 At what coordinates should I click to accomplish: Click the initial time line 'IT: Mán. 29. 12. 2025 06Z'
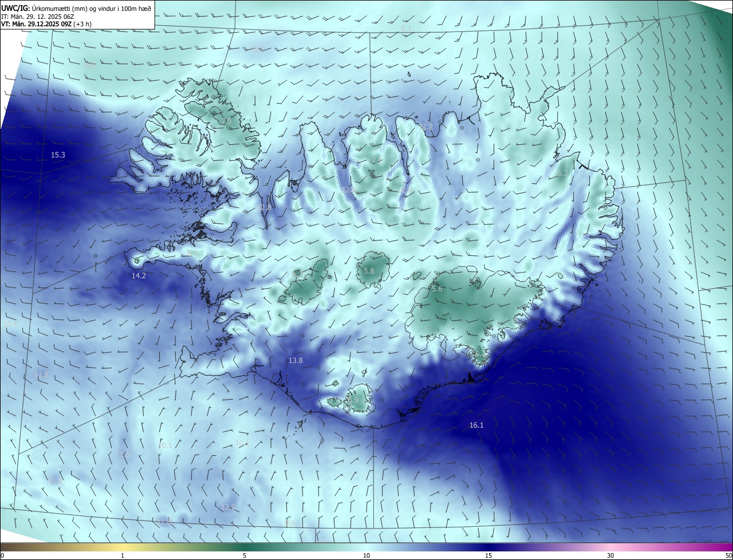point(38,16)
